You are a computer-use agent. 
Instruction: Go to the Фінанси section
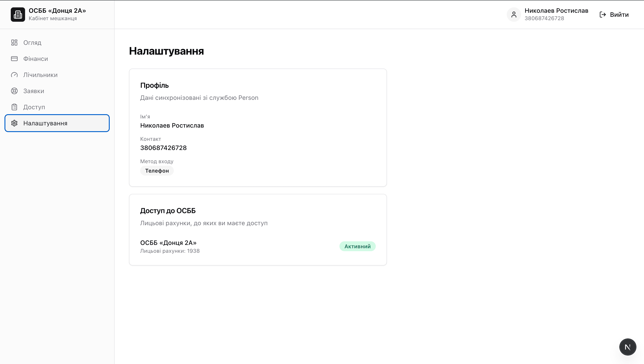click(x=57, y=59)
